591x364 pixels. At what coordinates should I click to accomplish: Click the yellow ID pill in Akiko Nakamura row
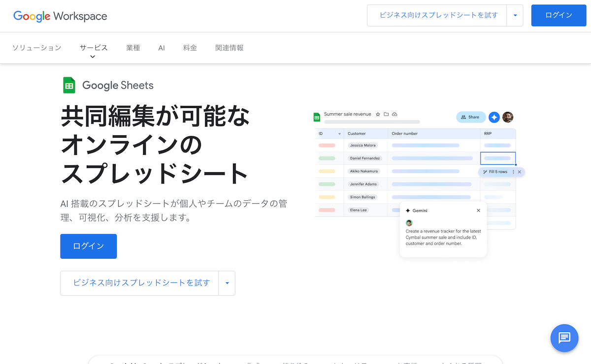pos(327,171)
